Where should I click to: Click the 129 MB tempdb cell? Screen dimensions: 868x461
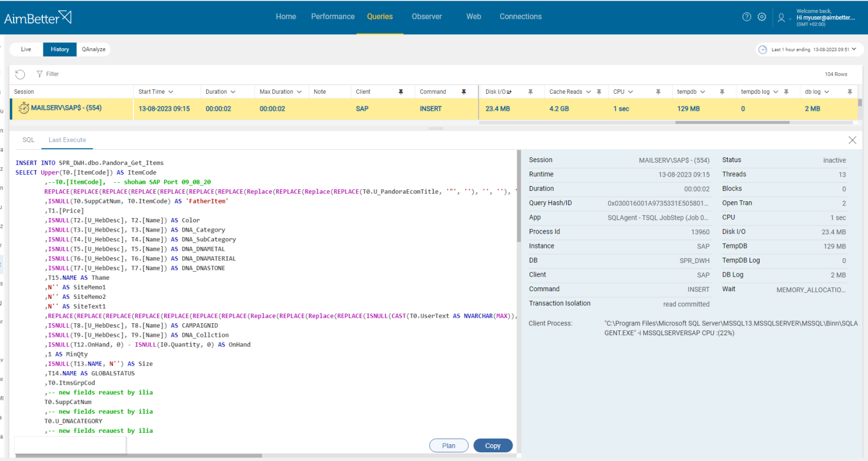[688, 109]
